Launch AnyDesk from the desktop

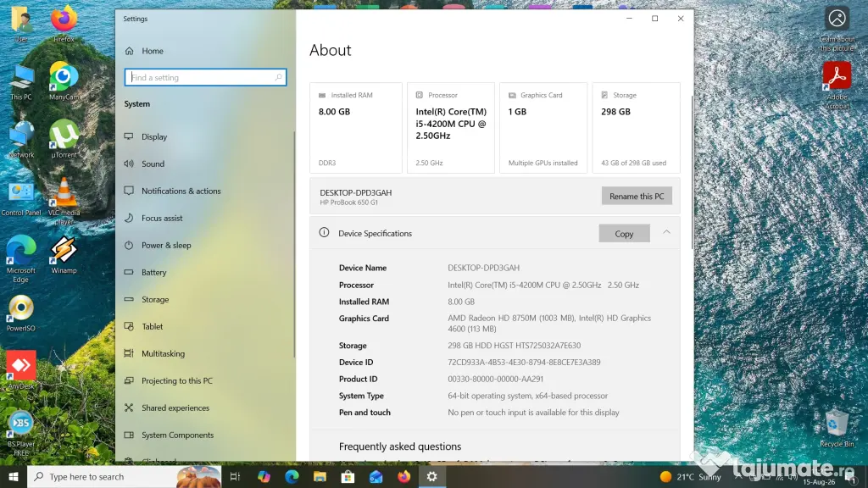coord(21,369)
